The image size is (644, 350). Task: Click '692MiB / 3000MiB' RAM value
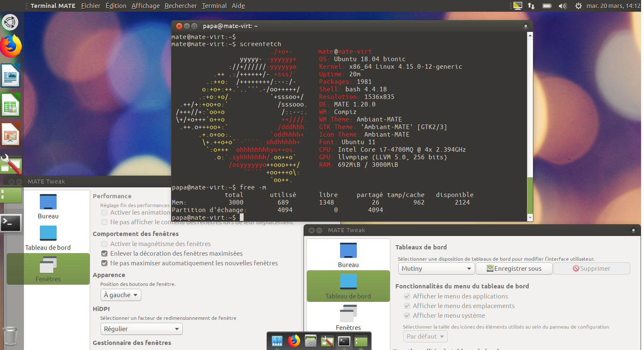368,165
